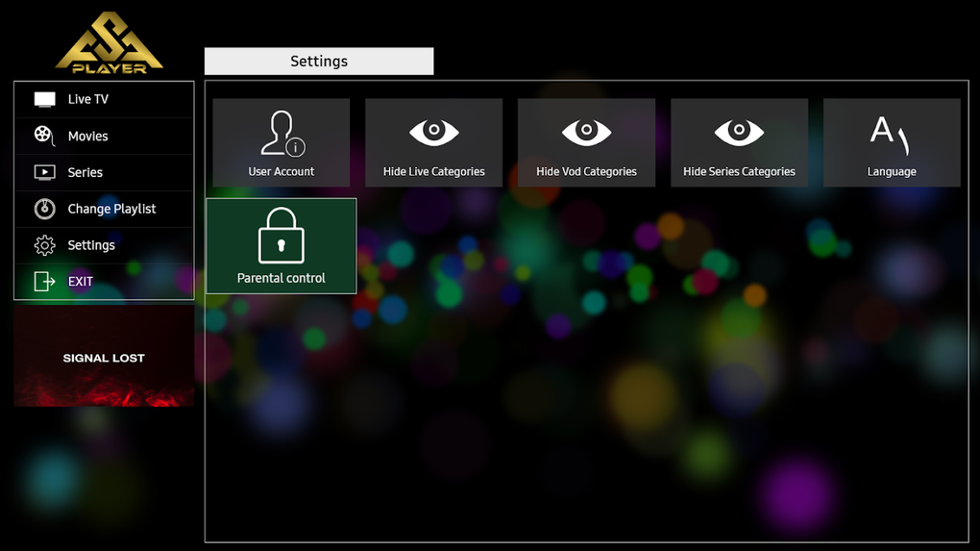Click the gold Player logo
Image resolution: width=980 pixels, height=551 pixels.
click(110, 42)
